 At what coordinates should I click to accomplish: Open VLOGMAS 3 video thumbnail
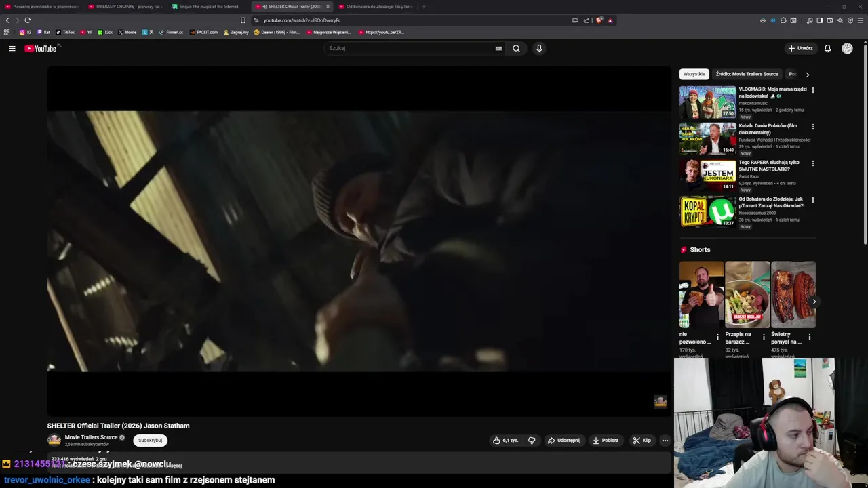pos(707,102)
